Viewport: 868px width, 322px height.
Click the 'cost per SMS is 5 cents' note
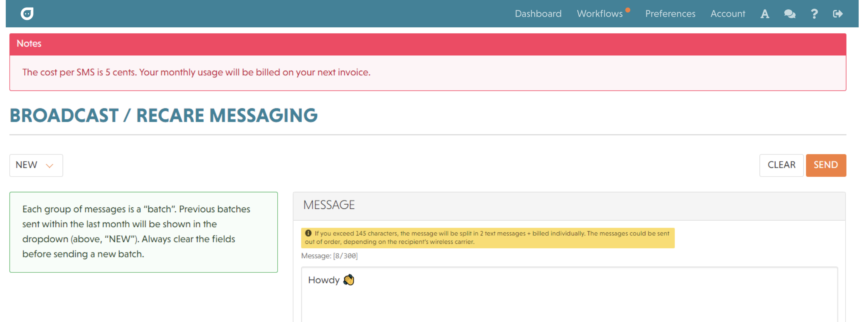point(196,72)
